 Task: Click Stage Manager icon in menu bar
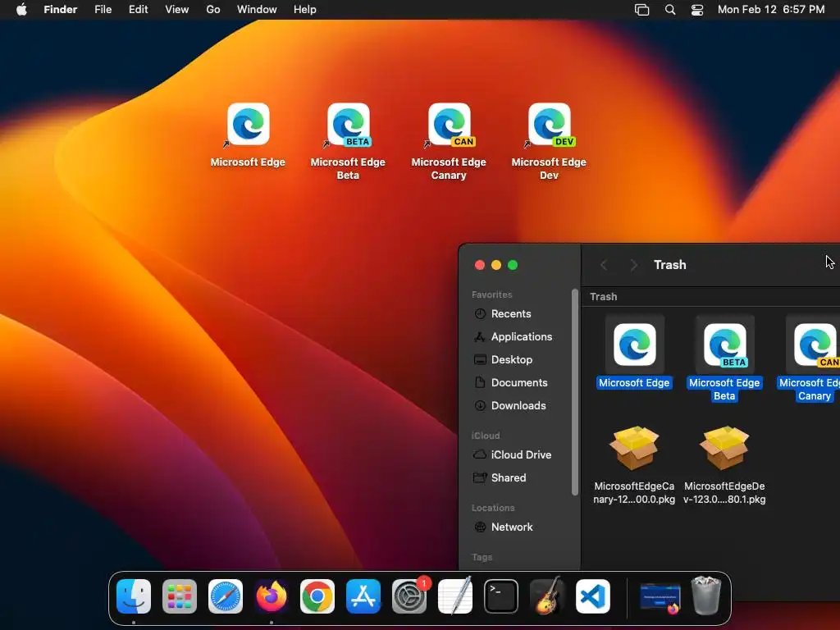(641, 10)
